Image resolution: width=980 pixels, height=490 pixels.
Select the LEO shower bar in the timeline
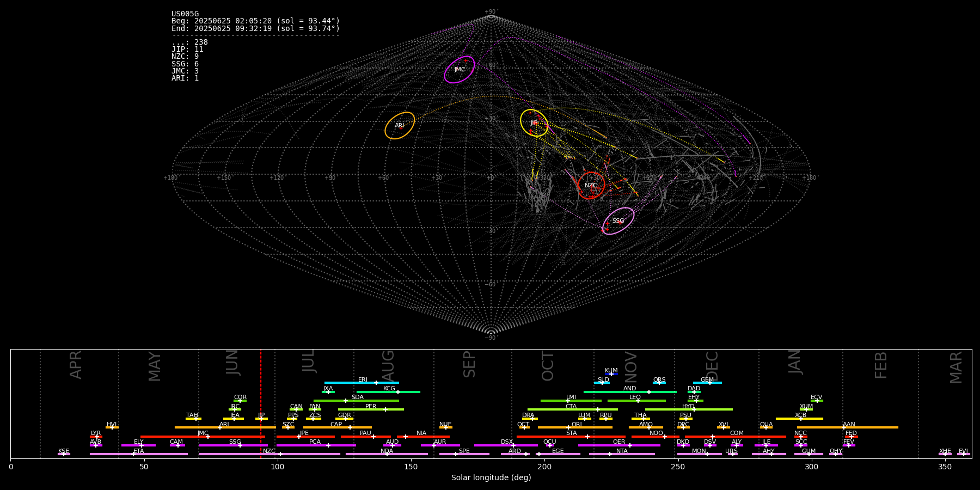point(636,401)
